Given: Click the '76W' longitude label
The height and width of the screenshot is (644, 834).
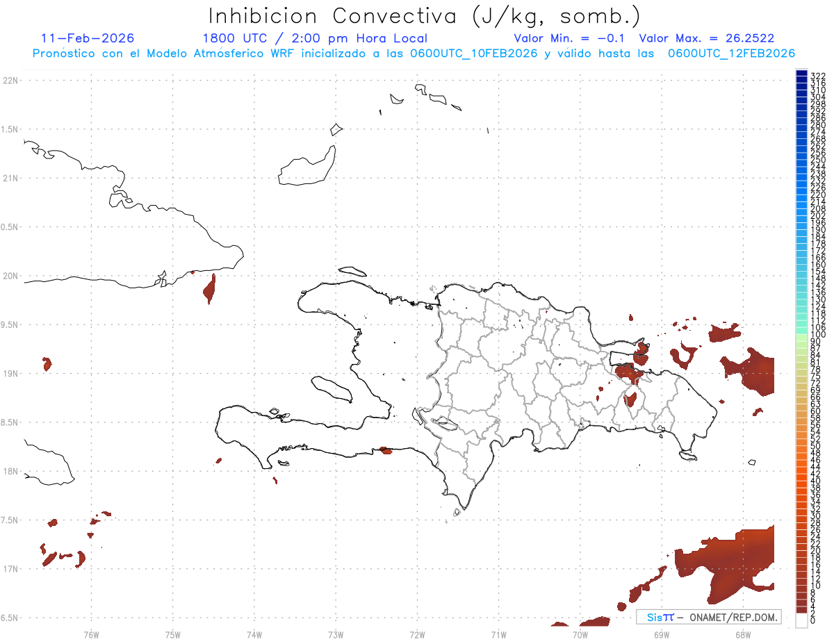Looking at the screenshot, I should (x=91, y=634).
